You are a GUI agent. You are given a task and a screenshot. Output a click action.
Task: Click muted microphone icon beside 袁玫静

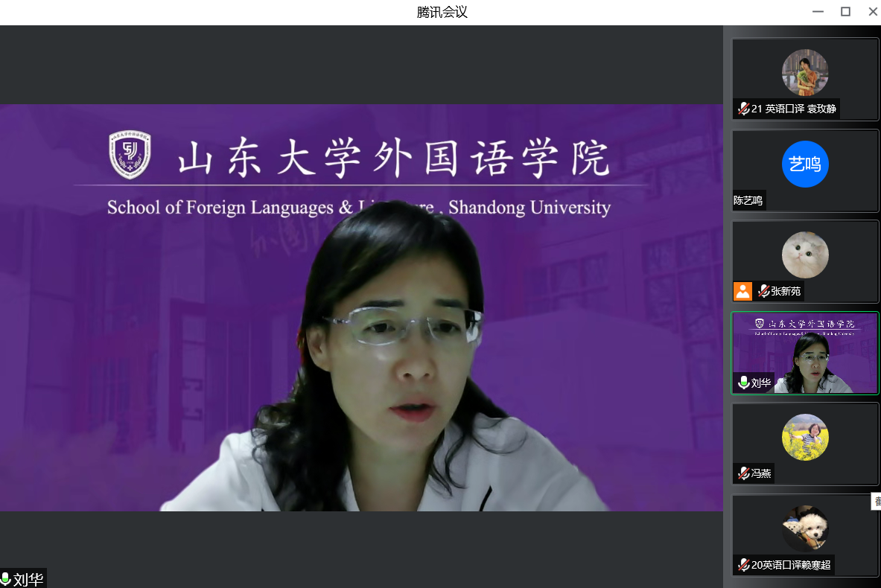coord(743,109)
